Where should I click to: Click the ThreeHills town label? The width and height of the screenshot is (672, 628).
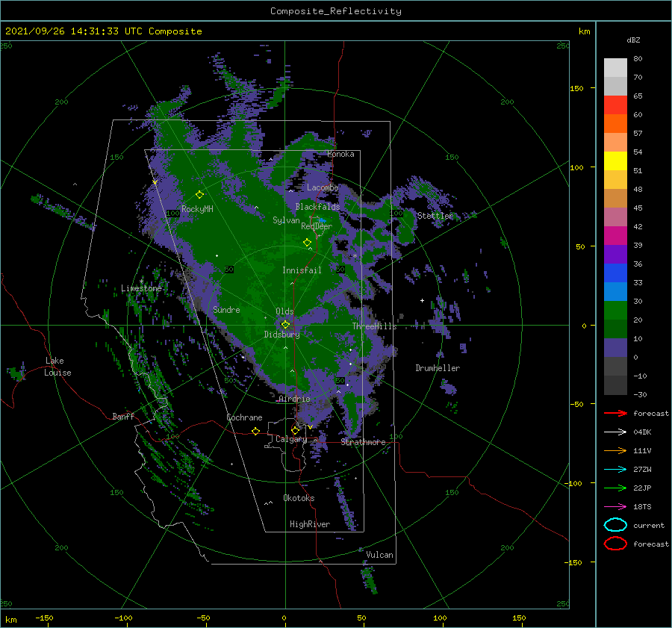375,326
